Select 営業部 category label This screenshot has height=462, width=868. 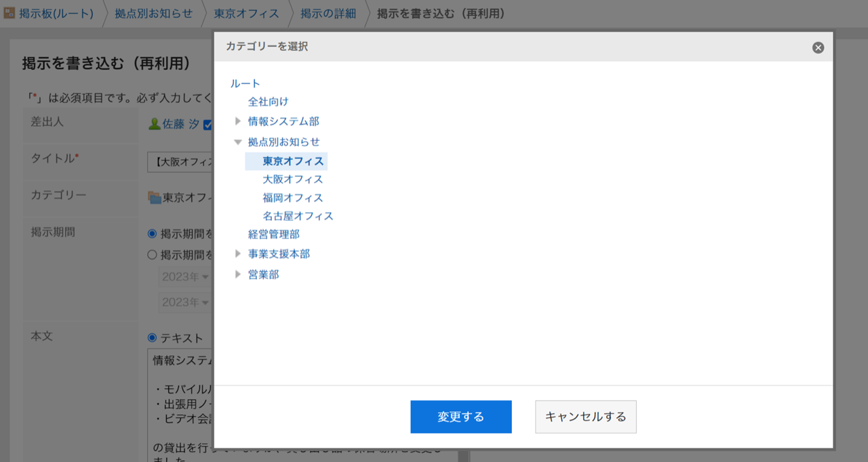click(x=263, y=274)
